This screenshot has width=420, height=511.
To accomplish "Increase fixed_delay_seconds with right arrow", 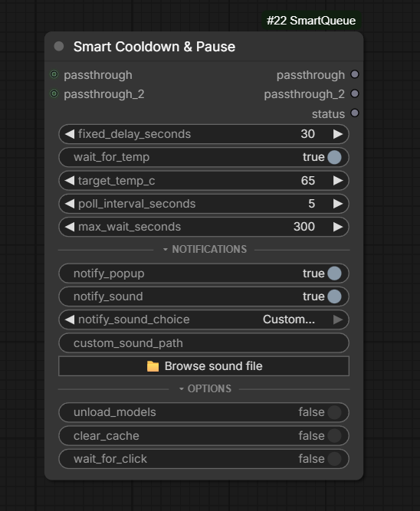I will (x=338, y=134).
